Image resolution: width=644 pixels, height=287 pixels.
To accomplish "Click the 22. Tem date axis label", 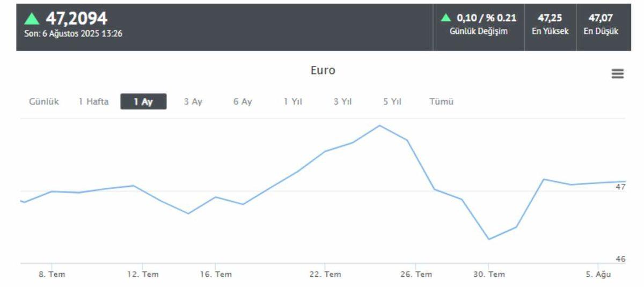I will [325, 274].
